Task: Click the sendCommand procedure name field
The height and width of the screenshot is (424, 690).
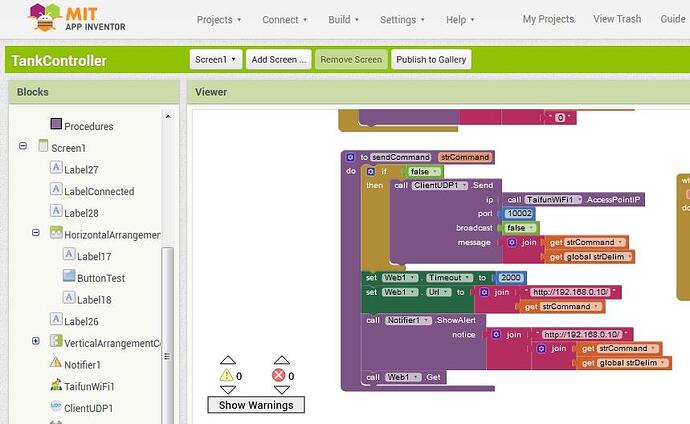Action: (x=400, y=157)
